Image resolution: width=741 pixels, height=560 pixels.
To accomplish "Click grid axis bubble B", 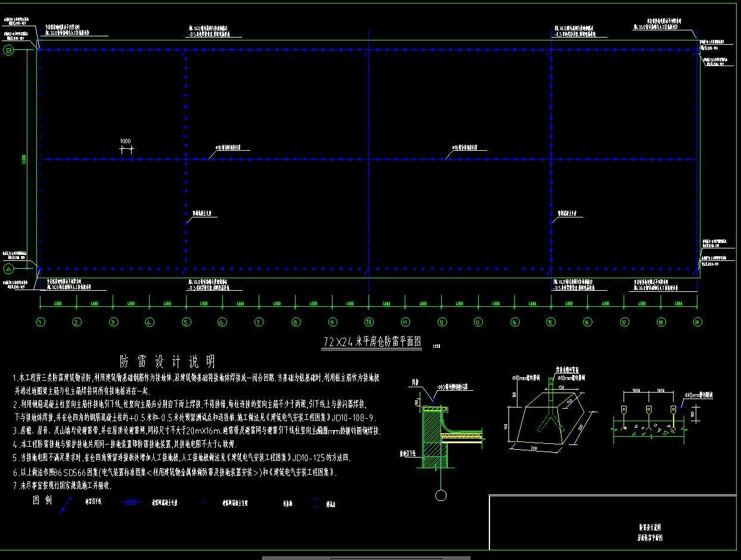I will pyautogui.click(x=9, y=51).
